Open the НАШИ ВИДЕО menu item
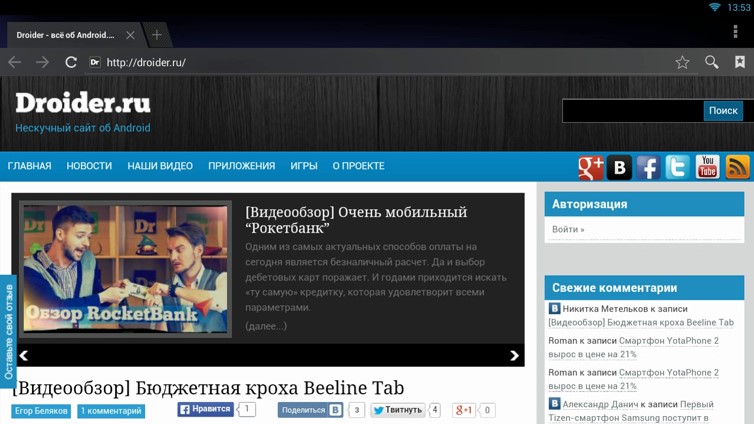This screenshot has width=754, height=424. (x=160, y=166)
